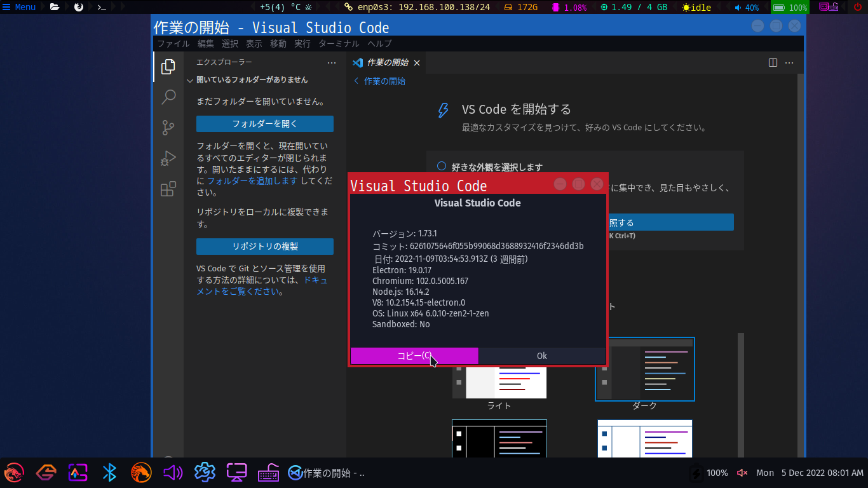
Task: Click the Bluetooth icon in bottom dock
Action: pos(109,473)
